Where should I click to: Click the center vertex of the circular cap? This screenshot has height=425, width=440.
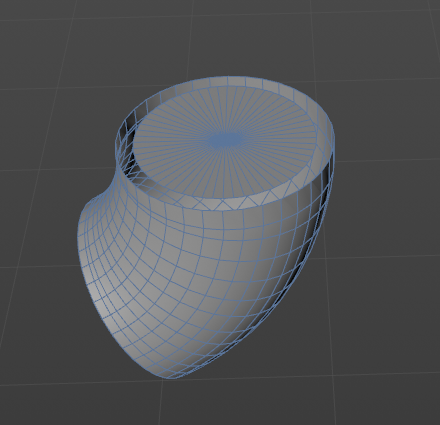pos(228,139)
